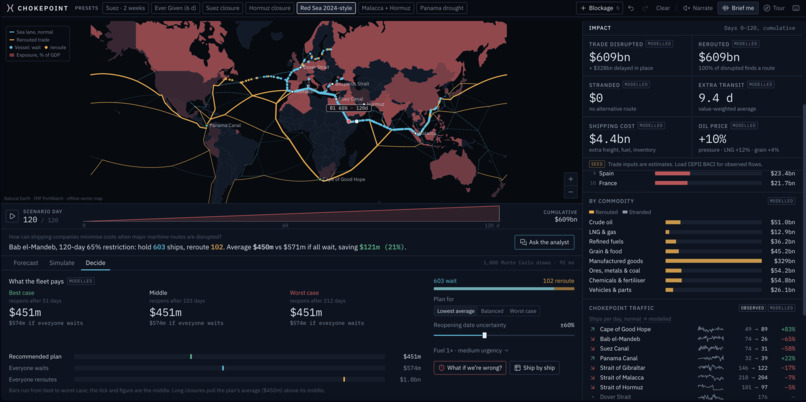Click the 'B1 65% · 120d' blockage label on map

349,108
